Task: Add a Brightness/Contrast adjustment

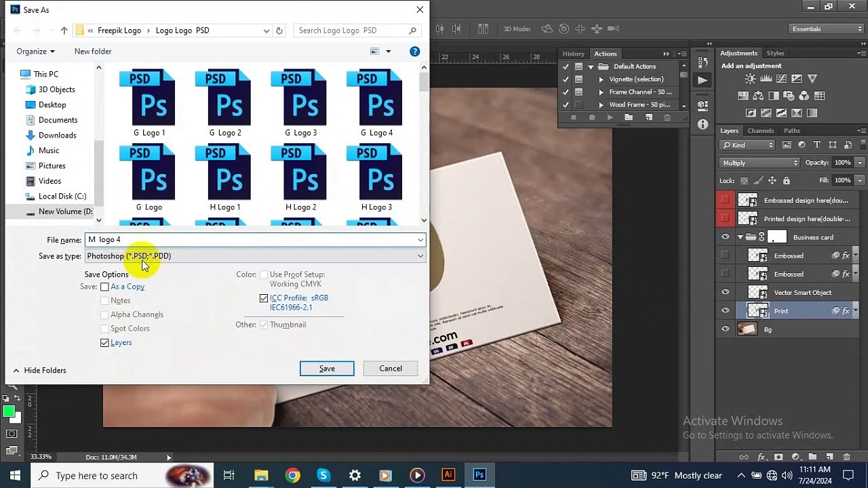Action: (x=751, y=79)
